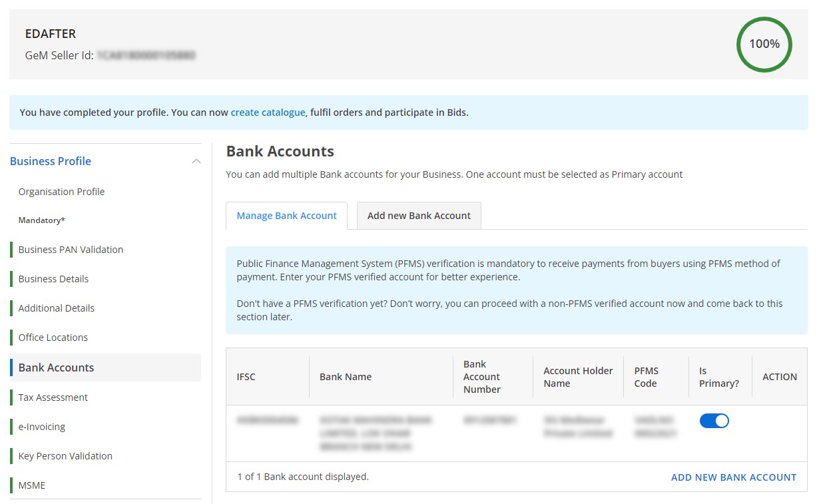Click the 100% profile completion circle
The image size is (823, 504).
coord(764,44)
